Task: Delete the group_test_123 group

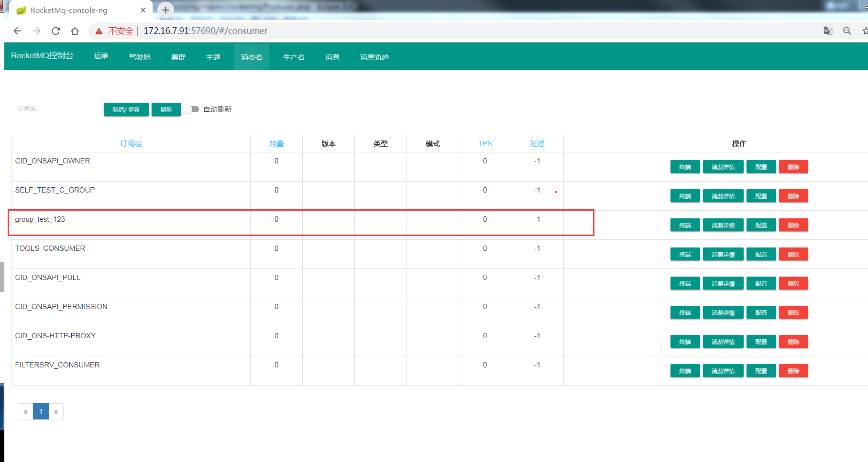Action: (793, 225)
